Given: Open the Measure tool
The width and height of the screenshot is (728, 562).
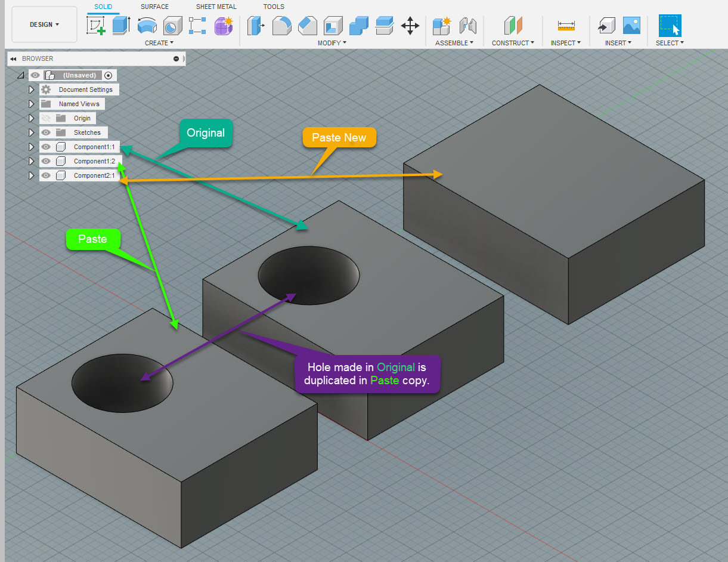Looking at the screenshot, I should [x=566, y=26].
